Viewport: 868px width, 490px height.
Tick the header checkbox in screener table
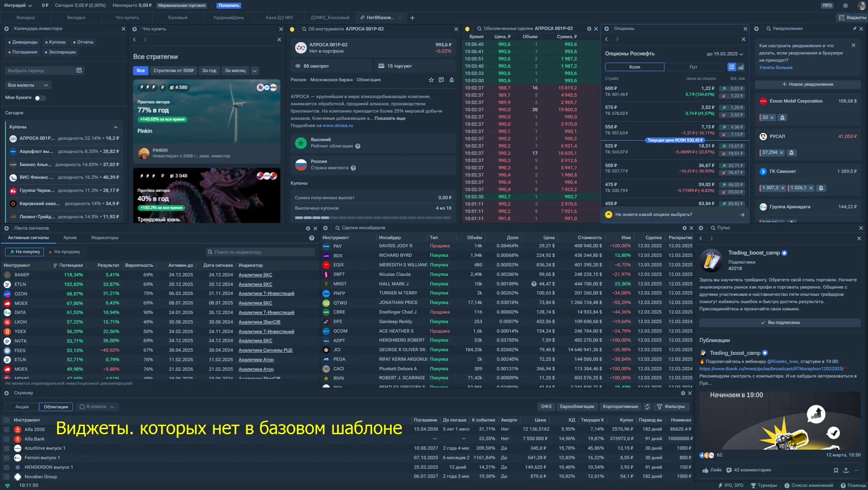[x=6, y=420]
